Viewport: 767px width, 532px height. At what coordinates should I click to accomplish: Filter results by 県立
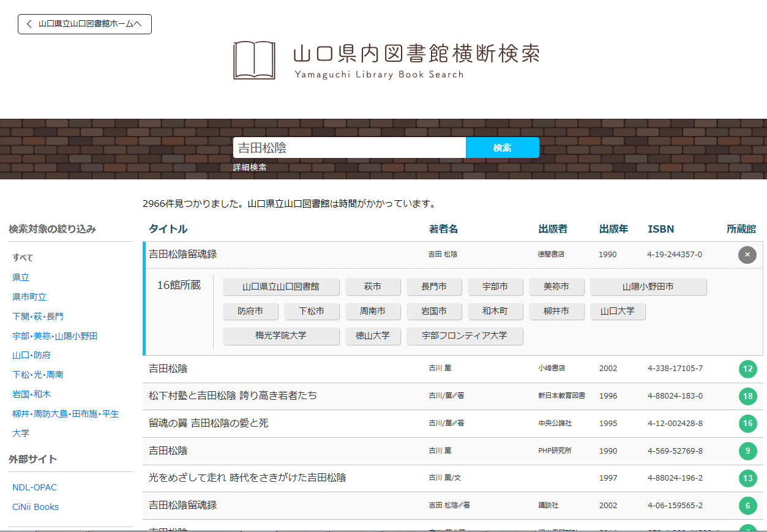coord(21,277)
